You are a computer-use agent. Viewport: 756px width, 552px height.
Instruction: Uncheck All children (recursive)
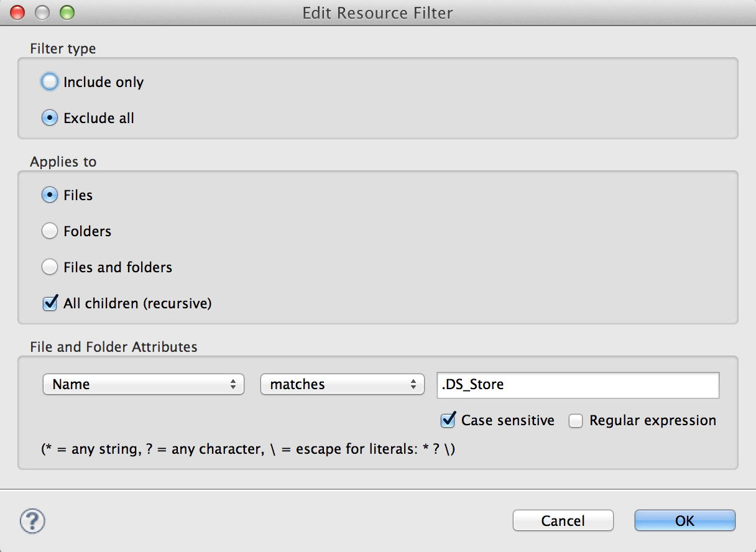49,303
